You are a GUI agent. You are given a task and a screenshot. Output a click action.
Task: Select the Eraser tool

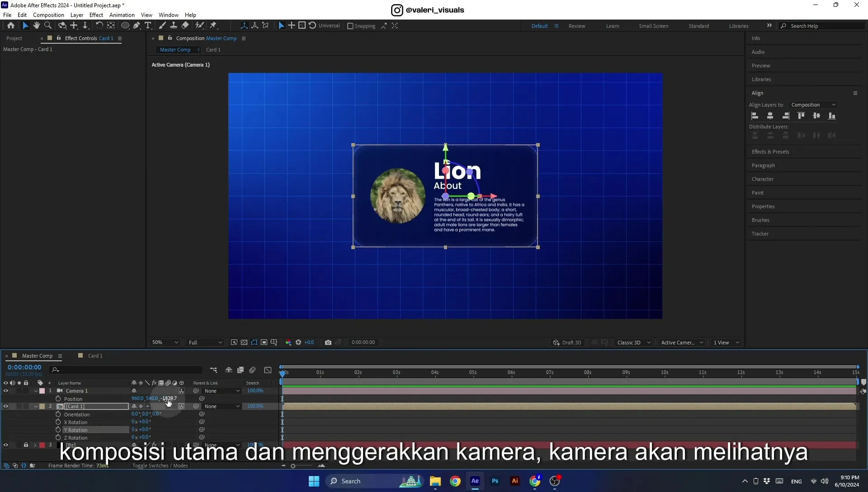185,26
